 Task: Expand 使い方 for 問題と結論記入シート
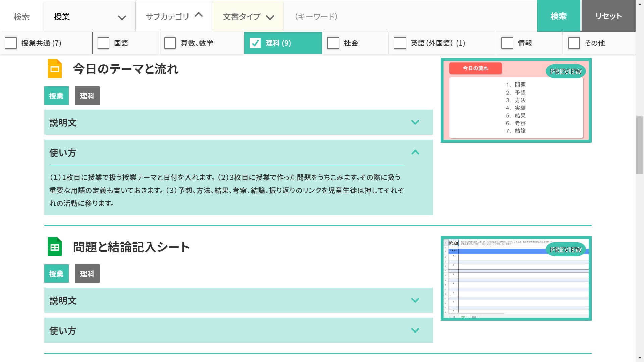pyautogui.click(x=415, y=330)
